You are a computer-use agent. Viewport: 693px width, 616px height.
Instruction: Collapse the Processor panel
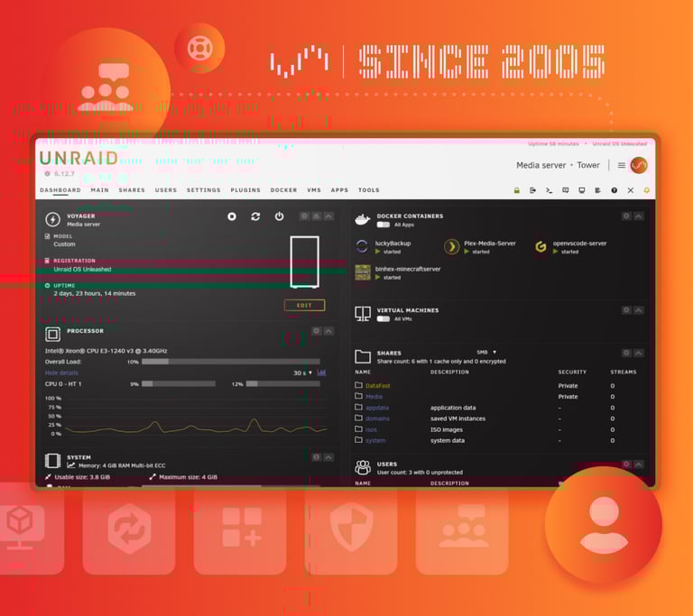point(328,331)
